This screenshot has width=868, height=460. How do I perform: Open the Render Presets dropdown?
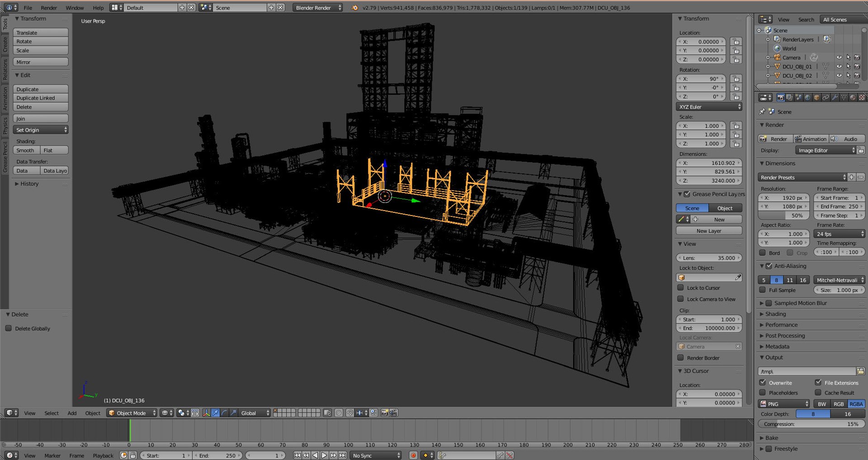tap(802, 177)
